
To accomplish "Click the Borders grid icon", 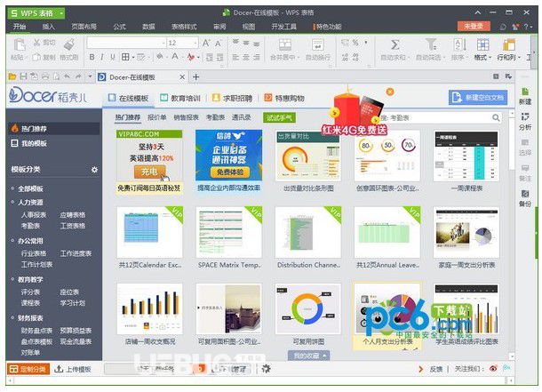I will tap(125, 57).
